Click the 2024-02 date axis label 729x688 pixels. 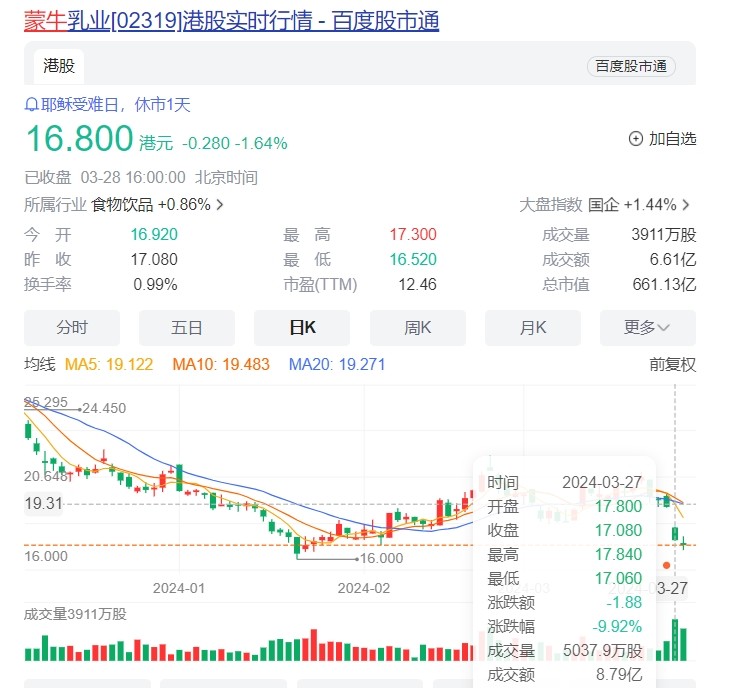[x=364, y=588]
